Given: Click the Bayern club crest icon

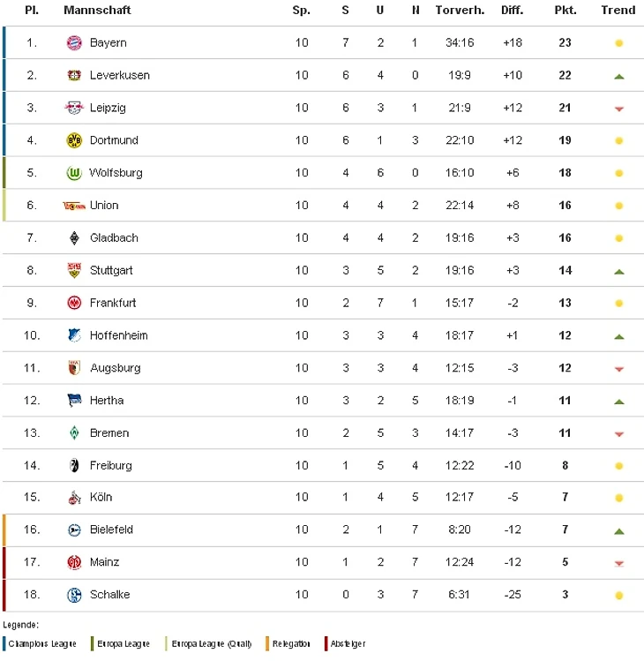Looking at the screenshot, I should coord(74,42).
